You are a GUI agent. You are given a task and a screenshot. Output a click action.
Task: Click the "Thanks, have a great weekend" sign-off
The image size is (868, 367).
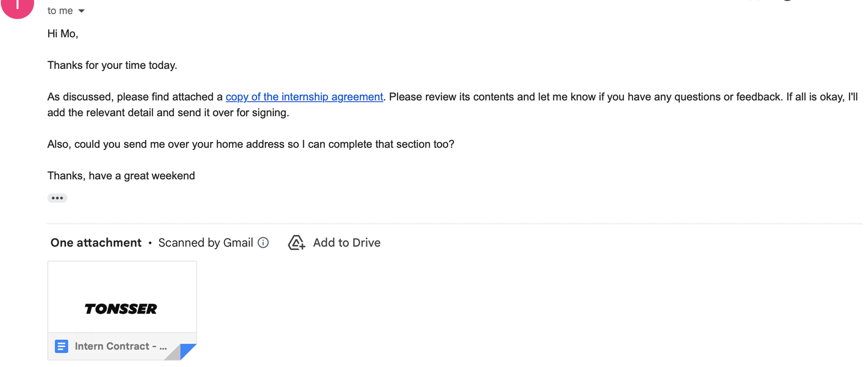tap(121, 176)
